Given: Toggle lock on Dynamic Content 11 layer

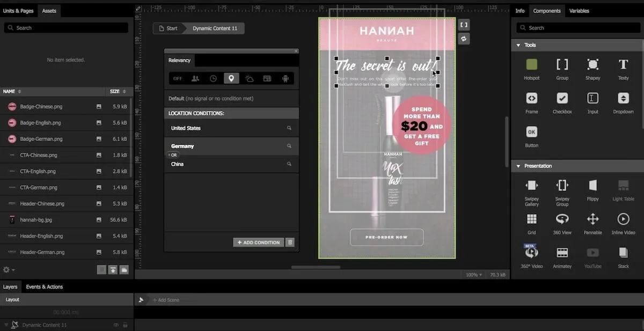Looking at the screenshot, I should pos(125,325).
